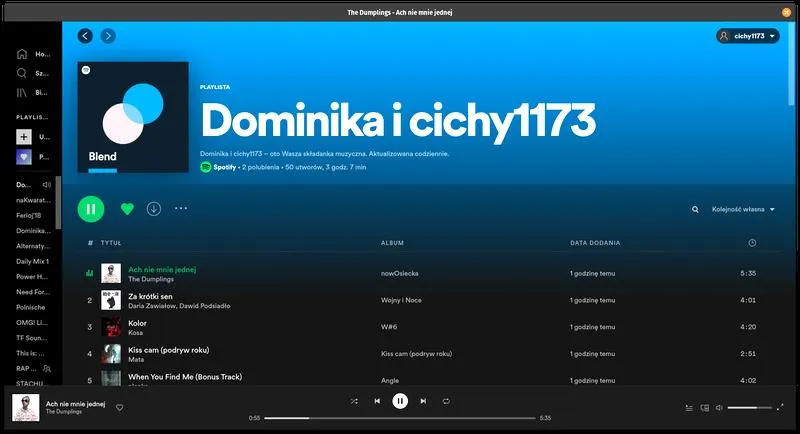
Task: Toggle shuffle in the player bar
Action: pyautogui.click(x=354, y=401)
